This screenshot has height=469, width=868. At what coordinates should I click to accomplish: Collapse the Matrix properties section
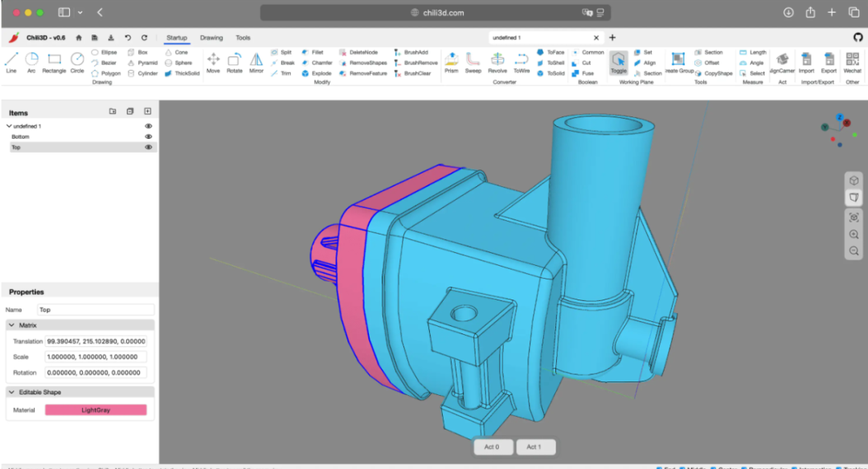pos(11,325)
